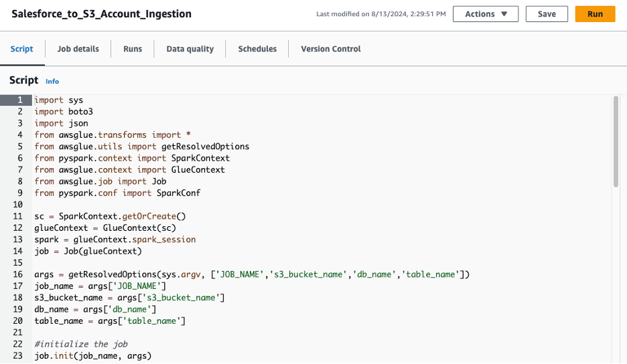Switch to the Job details tab

point(78,49)
